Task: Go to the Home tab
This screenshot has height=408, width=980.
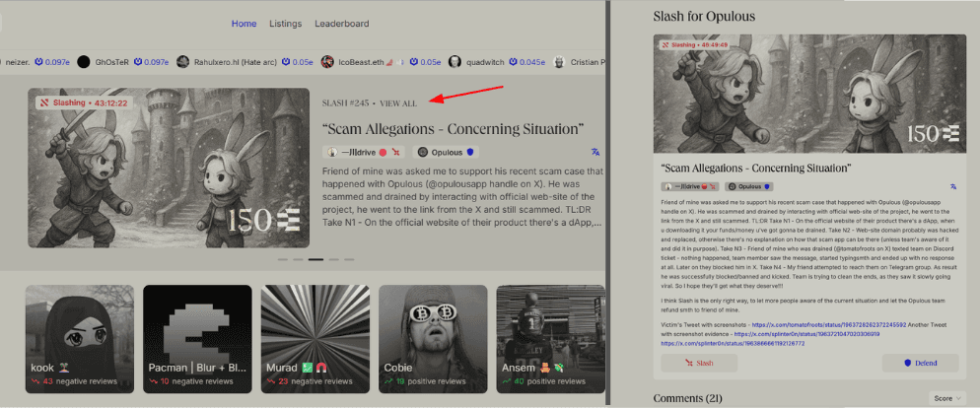Action: tap(244, 24)
